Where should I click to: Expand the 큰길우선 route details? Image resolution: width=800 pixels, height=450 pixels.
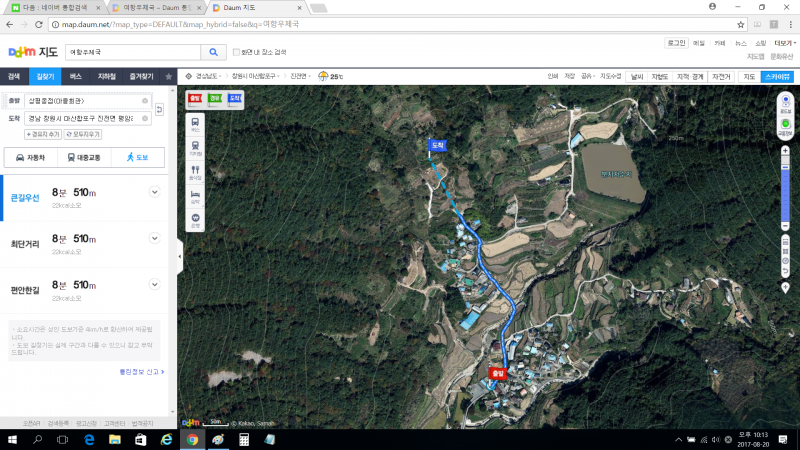click(x=154, y=192)
